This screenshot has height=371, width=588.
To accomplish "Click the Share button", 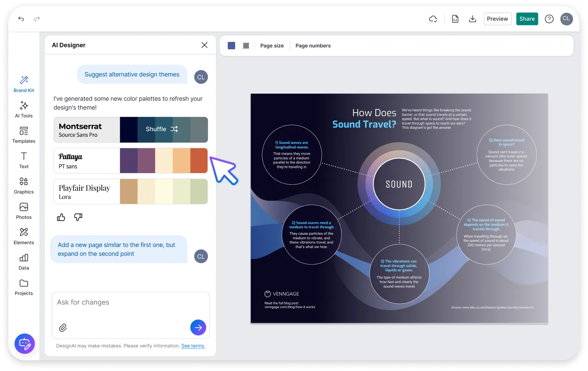I will pyautogui.click(x=527, y=19).
